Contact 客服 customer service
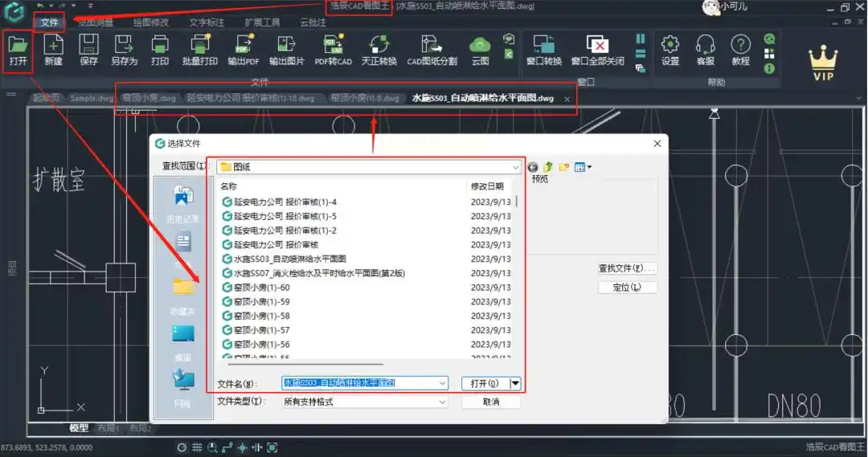Screen dimensions: 868x457 click(706, 51)
